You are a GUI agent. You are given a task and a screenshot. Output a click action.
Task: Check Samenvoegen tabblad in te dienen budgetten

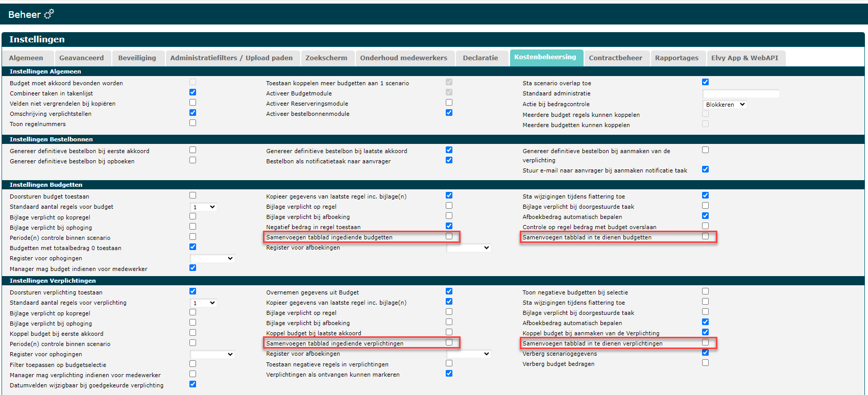click(705, 236)
